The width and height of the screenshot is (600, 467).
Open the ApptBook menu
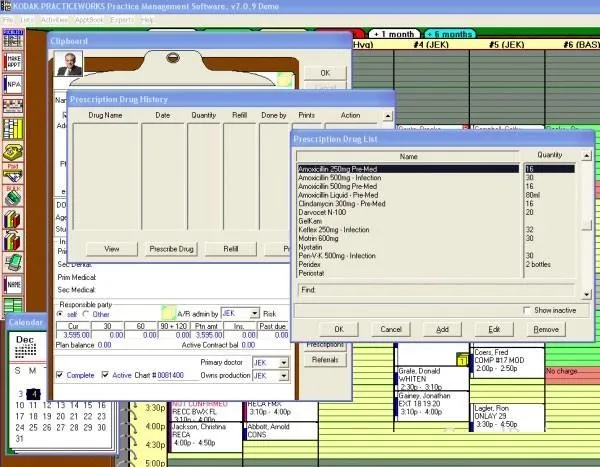[89, 20]
